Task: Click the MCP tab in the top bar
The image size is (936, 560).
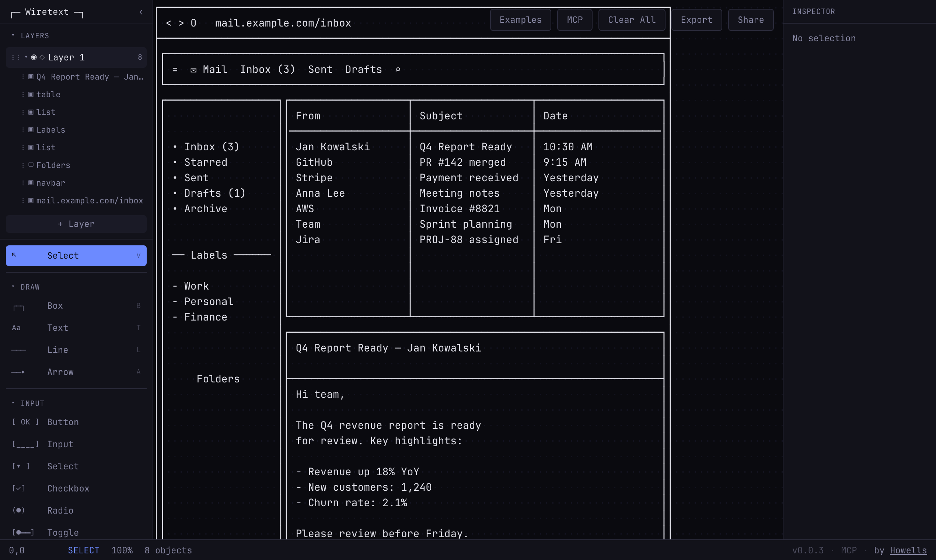Action: click(x=574, y=20)
